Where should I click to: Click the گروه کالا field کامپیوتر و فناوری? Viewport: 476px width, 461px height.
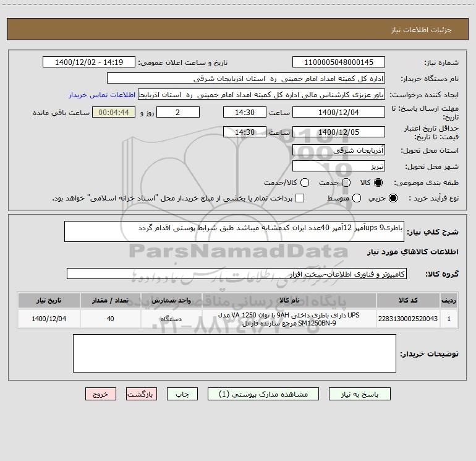237,274
